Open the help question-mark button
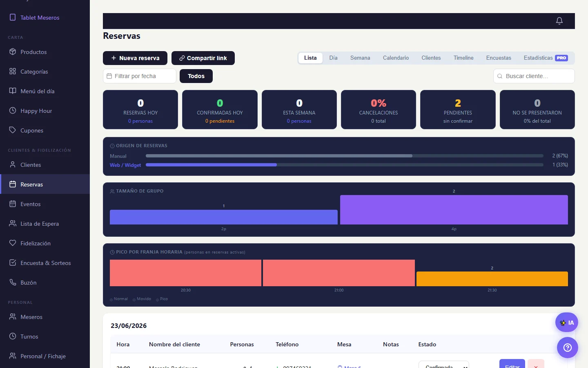This screenshot has height=368, width=588. tap(568, 348)
